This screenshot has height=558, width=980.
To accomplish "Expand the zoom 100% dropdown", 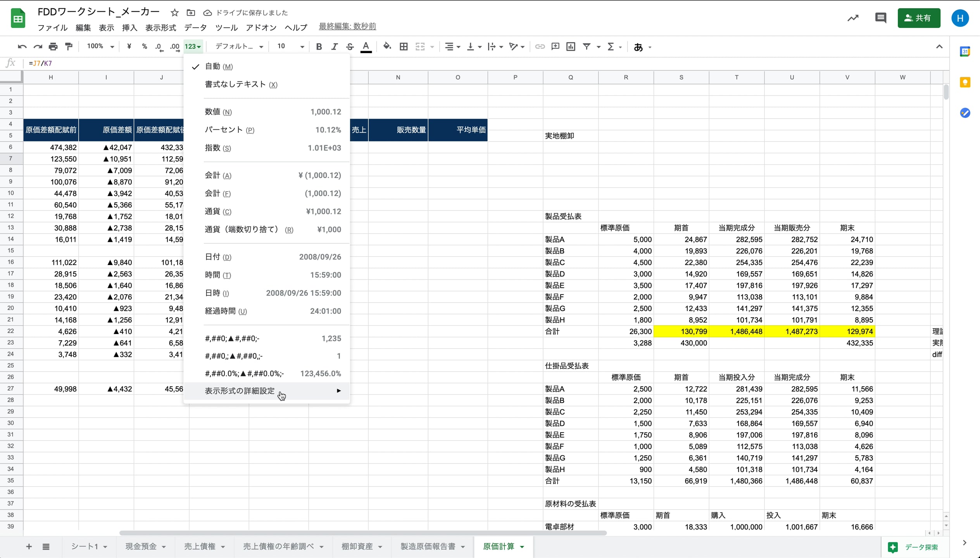I will click(100, 46).
